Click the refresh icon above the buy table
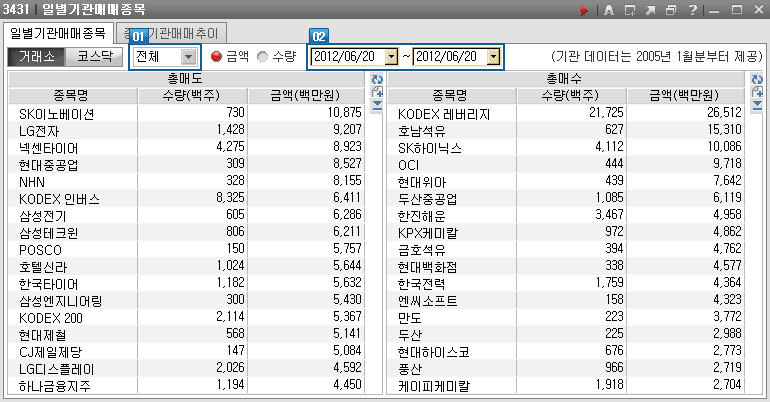The height and width of the screenshot is (402, 770). click(x=757, y=80)
